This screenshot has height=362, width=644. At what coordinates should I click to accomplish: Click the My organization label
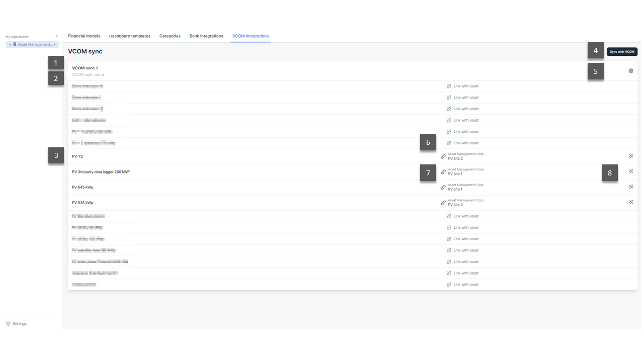(17, 37)
